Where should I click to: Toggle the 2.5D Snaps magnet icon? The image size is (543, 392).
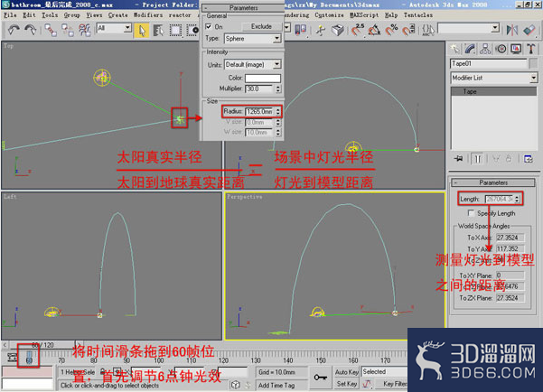click(357, 30)
